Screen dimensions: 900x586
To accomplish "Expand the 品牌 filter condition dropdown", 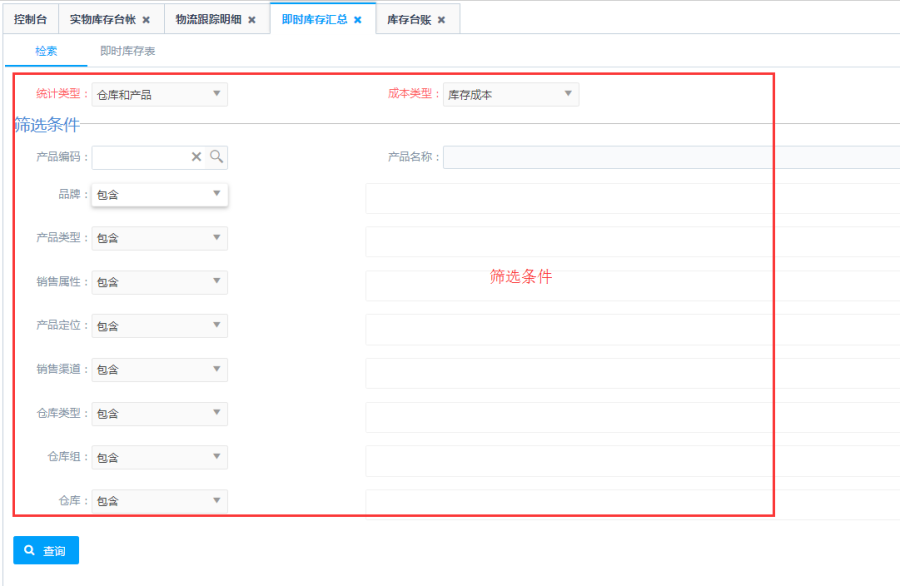I will point(159,194).
